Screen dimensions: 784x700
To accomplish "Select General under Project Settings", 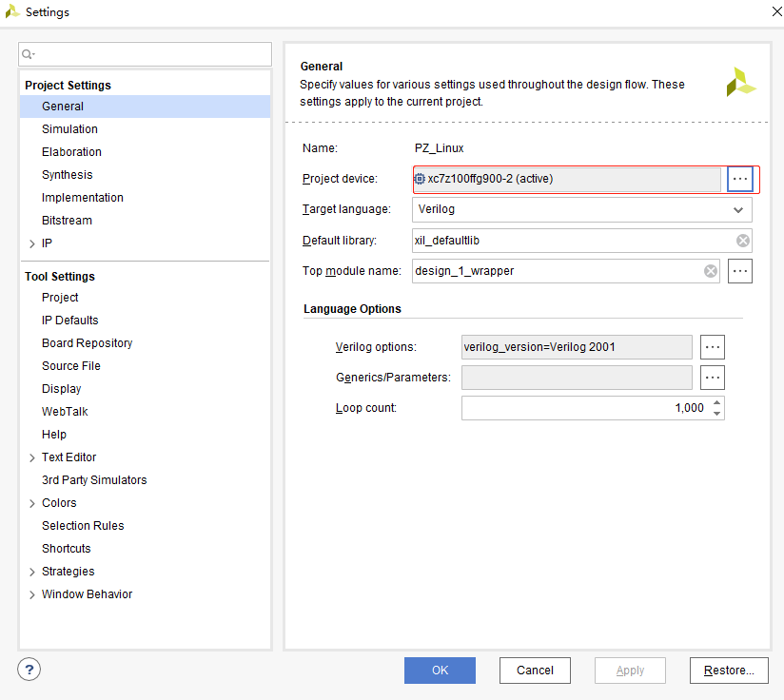I will [145, 107].
